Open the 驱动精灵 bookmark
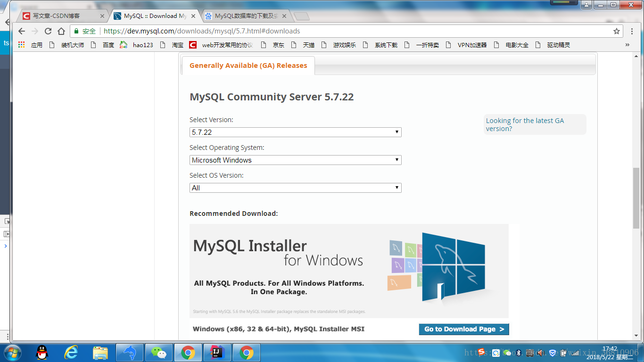 553,45
